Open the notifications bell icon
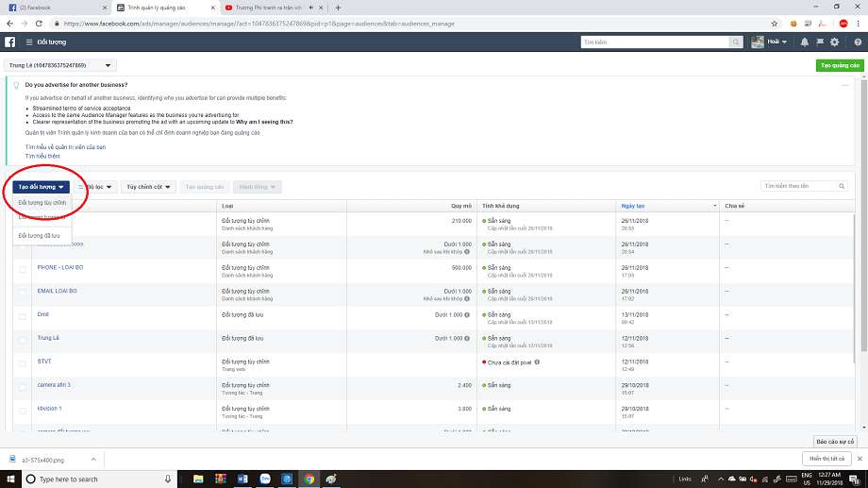Viewport: 868px width, 488px height. pos(804,42)
